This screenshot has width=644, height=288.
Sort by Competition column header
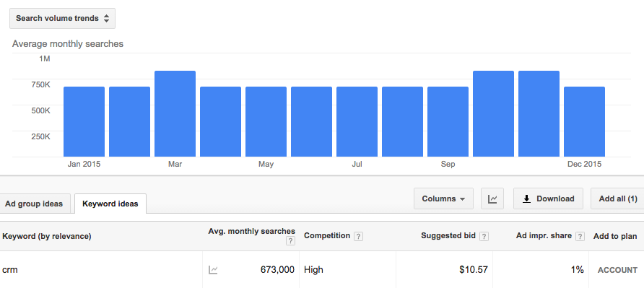coord(327,236)
